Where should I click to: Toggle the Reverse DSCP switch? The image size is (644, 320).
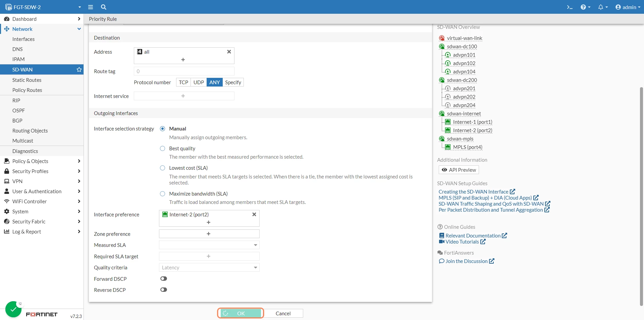[x=164, y=290]
